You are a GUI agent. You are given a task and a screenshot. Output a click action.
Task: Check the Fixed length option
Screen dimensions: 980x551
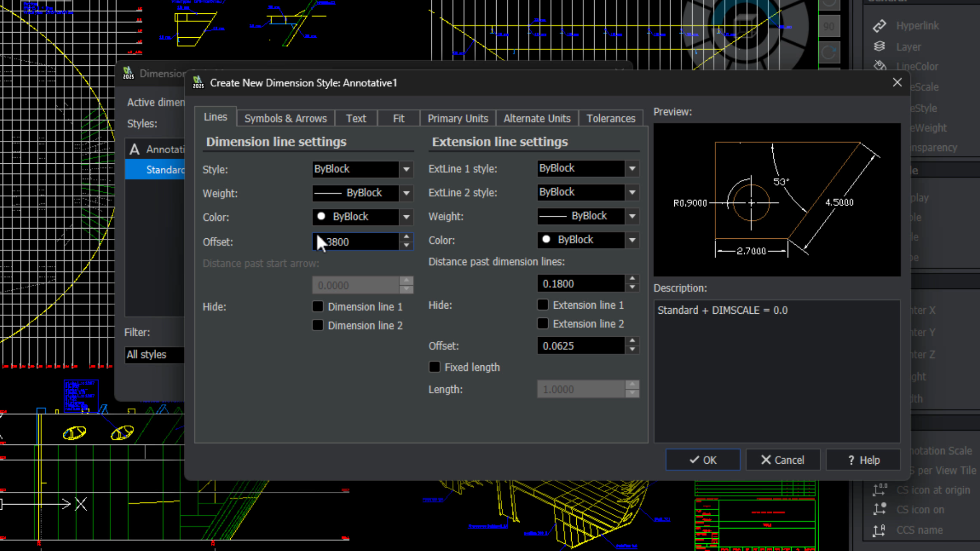pyautogui.click(x=434, y=367)
